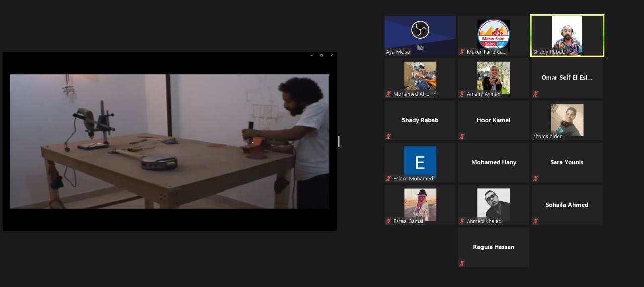Select Ahmed Khaled's black-and-white photo
The image size is (644, 287).
[493, 204]
